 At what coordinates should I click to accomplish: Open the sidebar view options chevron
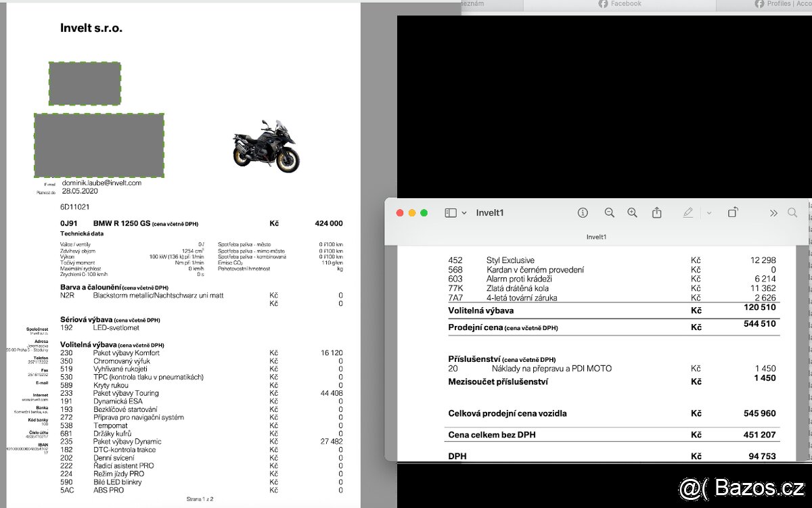click(464, 212)
